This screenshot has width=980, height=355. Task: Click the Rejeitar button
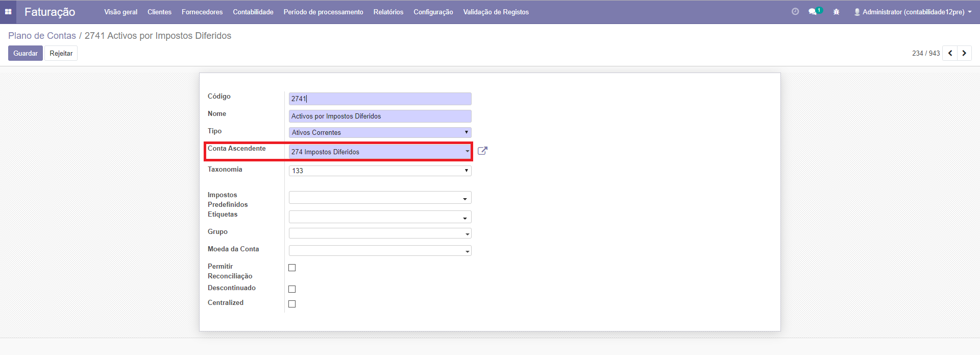pos(61,53)
